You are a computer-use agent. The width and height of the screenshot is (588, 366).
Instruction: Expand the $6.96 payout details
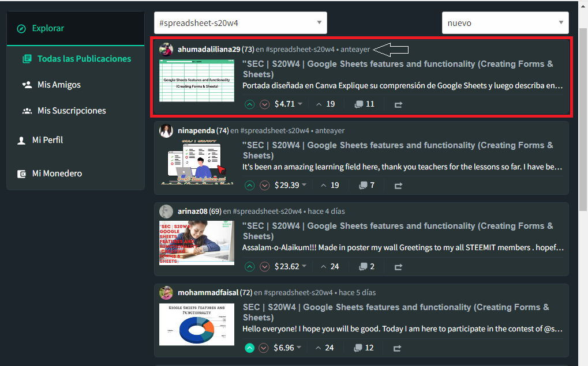[x=287, y=348]
